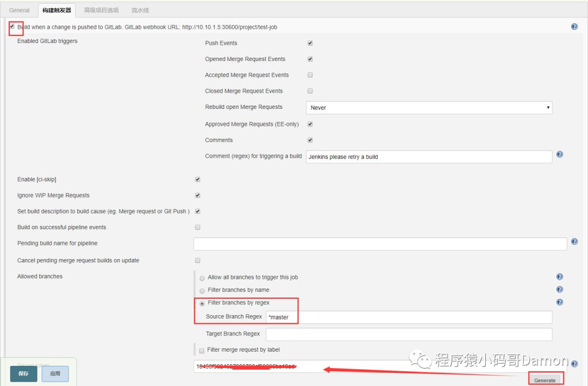
Task: Focus the Pending build name field
Action: (380, 244)
